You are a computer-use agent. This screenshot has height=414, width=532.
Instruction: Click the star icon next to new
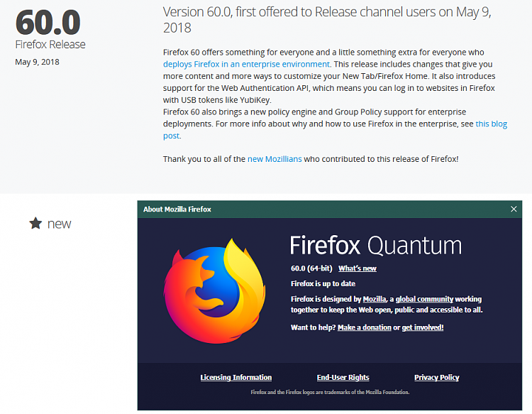coord(35,224)
